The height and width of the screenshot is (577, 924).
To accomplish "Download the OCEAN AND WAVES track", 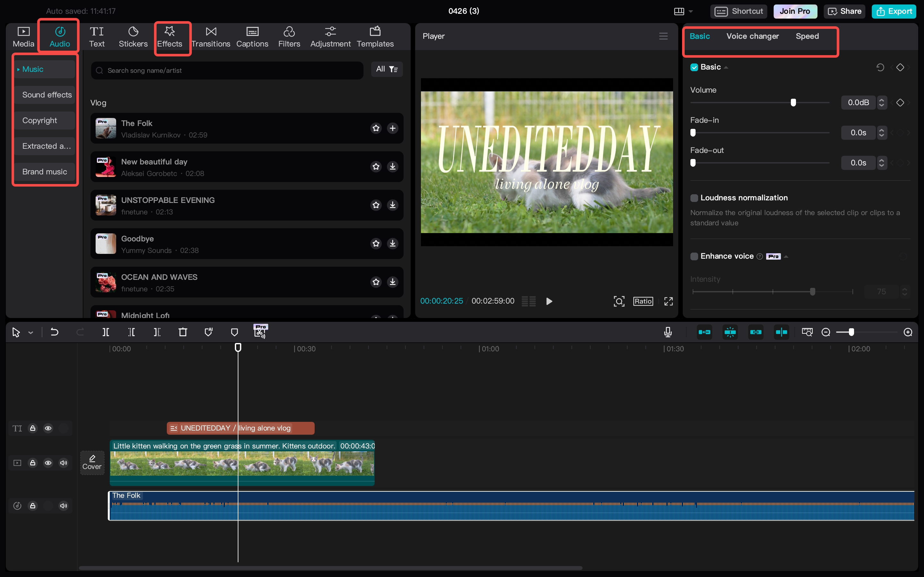I will (392, 282).
